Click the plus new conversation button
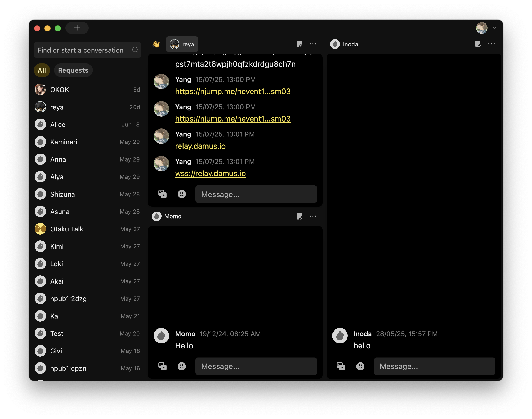Image resolution: width=532 pixels, height=419 pixels. click(77, 28)
